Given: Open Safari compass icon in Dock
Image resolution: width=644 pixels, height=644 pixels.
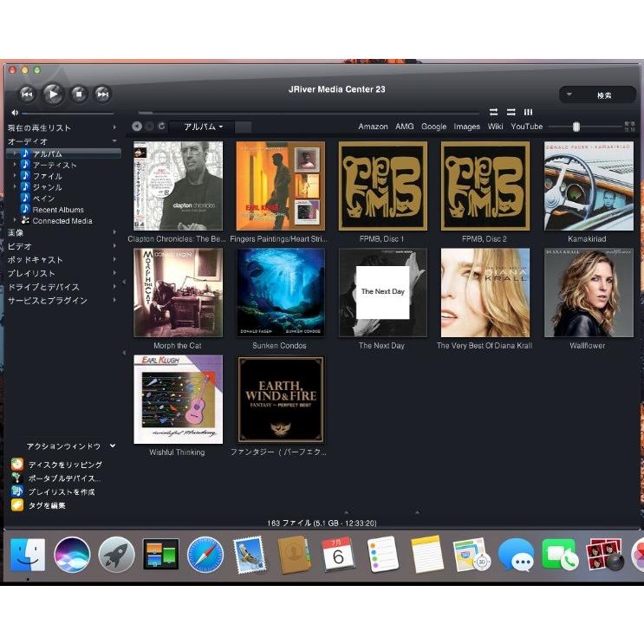Looking at the screenshot, I should click(x=205, y=555).
